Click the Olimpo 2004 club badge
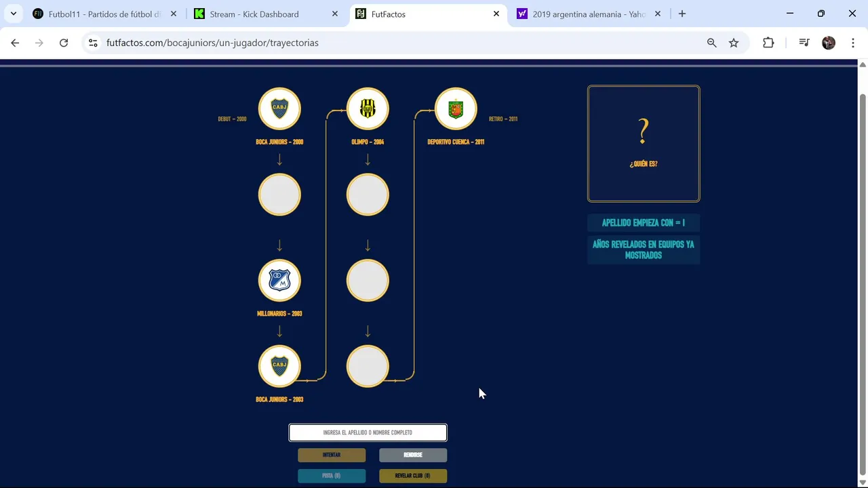Screen dimensions: 868x488 click(368, 108)
